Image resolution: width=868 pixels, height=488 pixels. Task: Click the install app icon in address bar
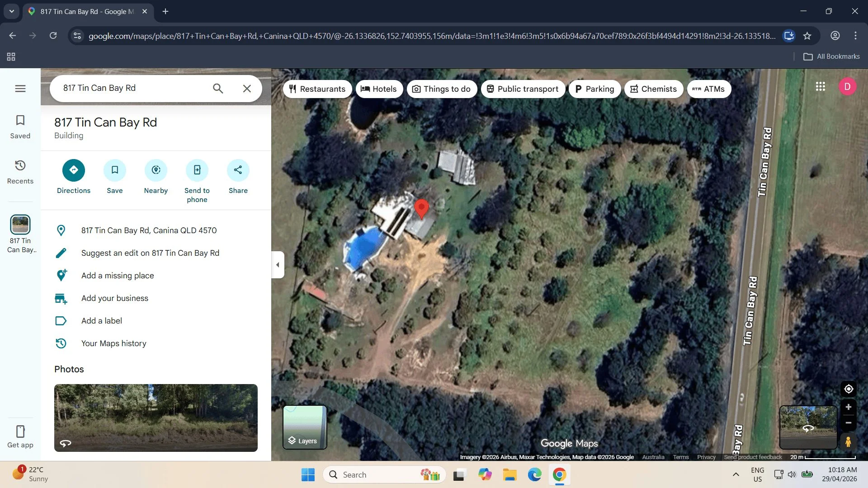(x=789, y=36)
